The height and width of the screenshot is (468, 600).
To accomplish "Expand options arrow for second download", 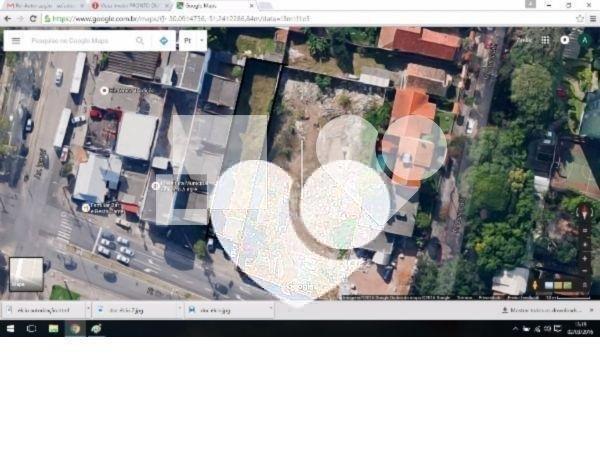I will tap(179, 308).
